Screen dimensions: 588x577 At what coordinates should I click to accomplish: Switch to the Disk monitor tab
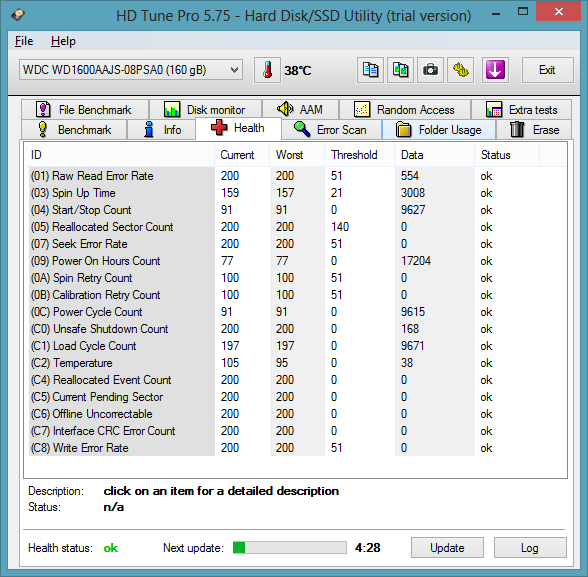tap(205, 109)
